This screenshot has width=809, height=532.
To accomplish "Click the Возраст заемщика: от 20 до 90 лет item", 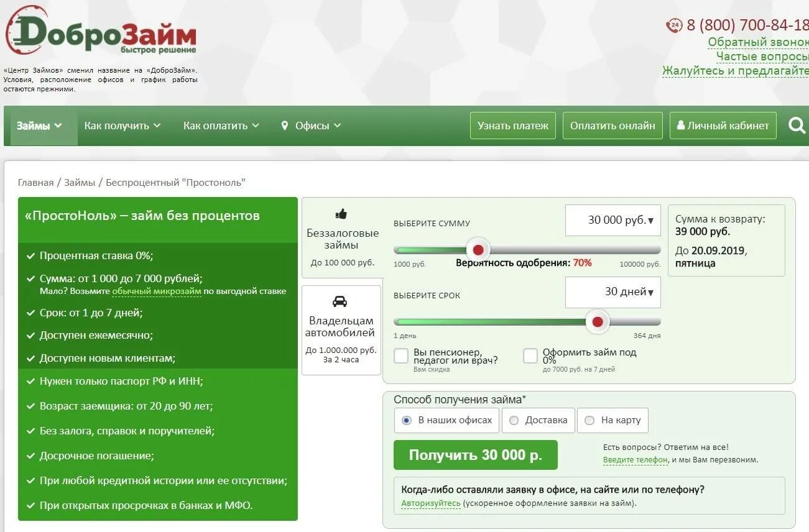I will coord(126,406).
